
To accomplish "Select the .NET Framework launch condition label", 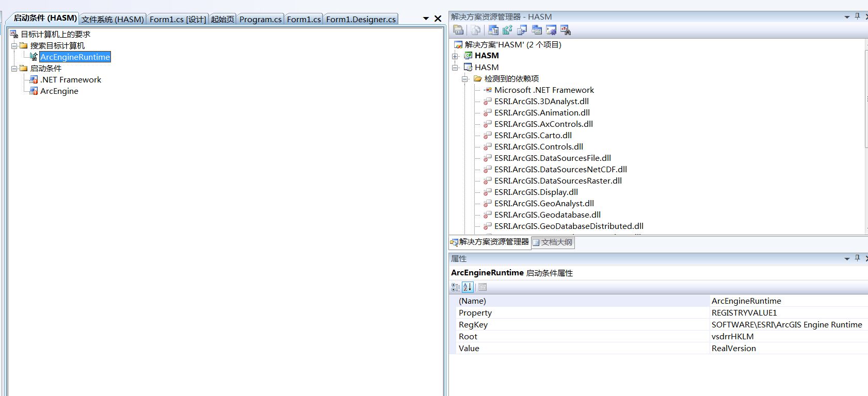I will coord(71,79).
